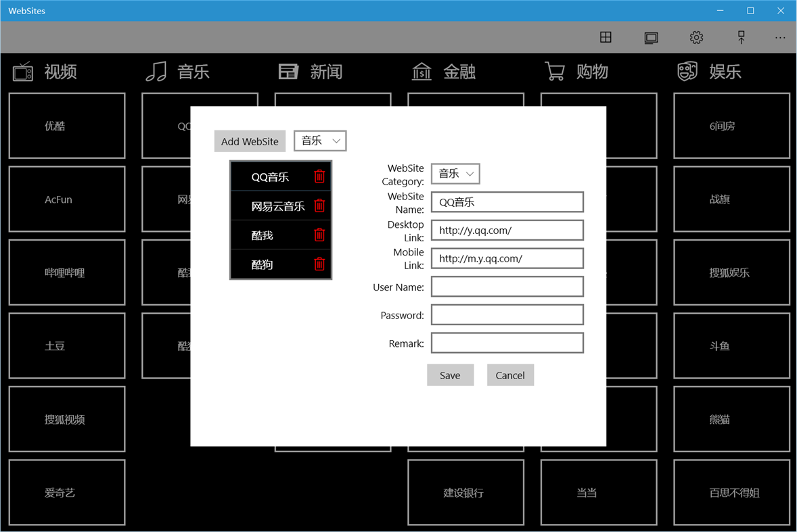Click the Remark input field
Image resolution: width=797 pixels, height=532 pixels.
point(507,343)
